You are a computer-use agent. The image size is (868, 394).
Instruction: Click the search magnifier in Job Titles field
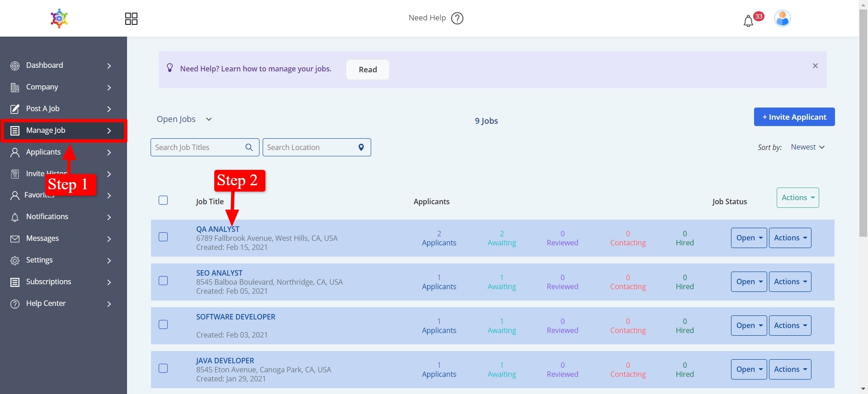click(249, 147)
